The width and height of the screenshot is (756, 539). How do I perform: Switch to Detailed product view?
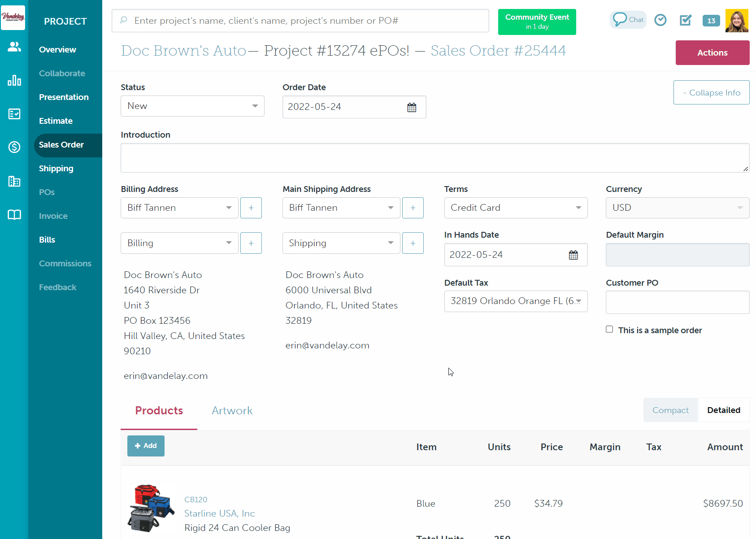(723, 410)
